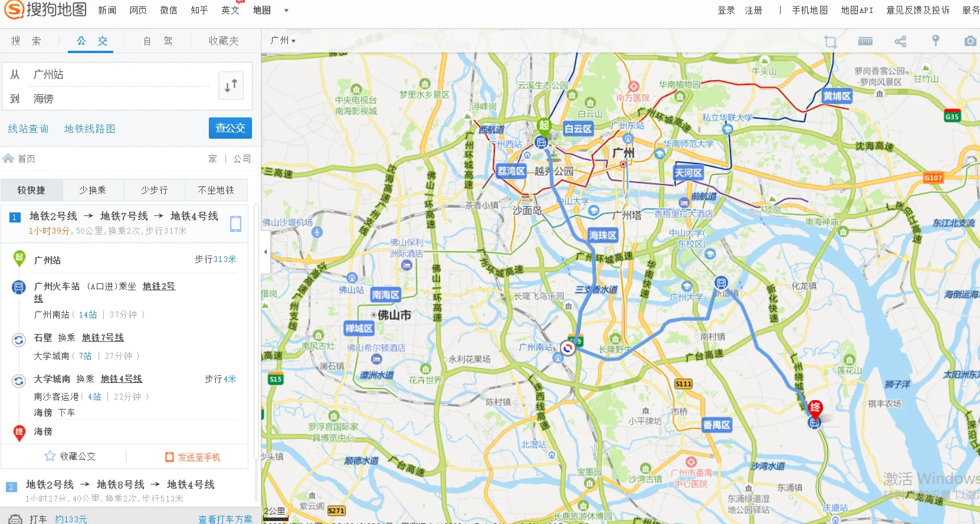This screenshot has width=980, height=524.
Task: Click the 石壁 transfer icon in route steps
Action: 19,340
